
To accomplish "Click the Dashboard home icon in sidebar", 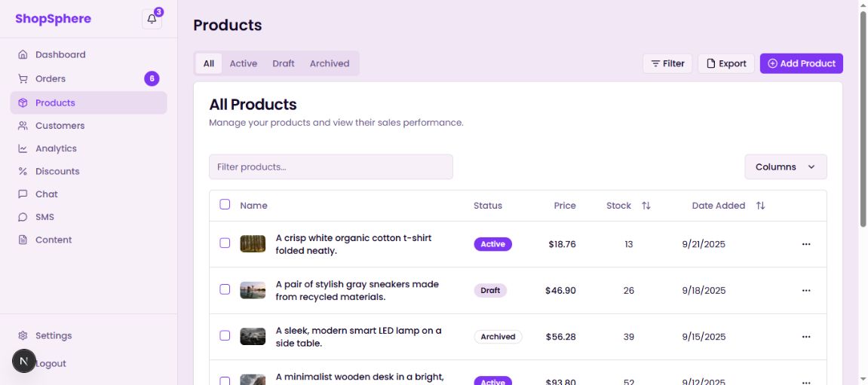I will (x=23, y=55).
